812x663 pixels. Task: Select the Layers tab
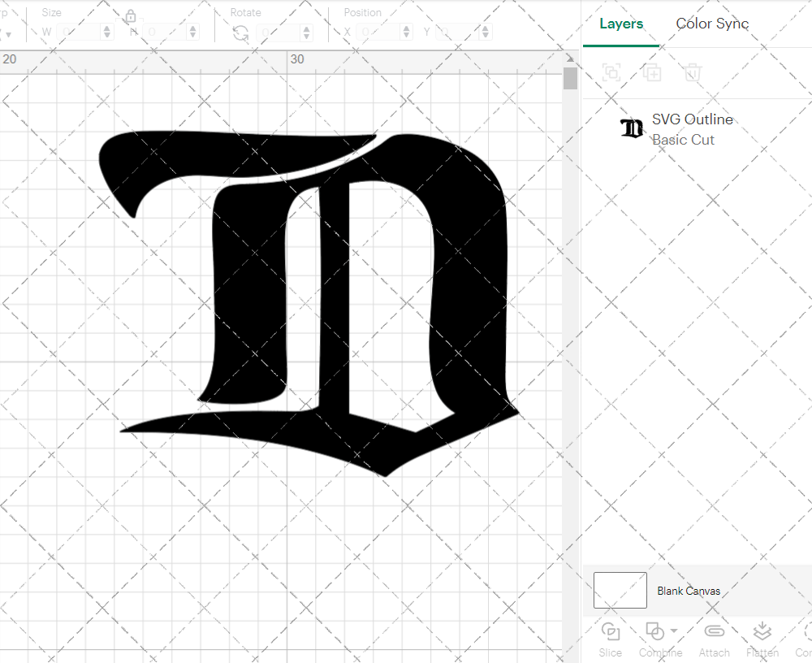click(x=621, y=24)
